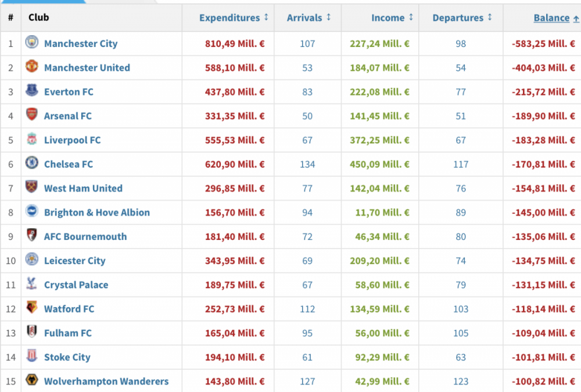Image resolution: width=581 pixels, height=392 pixels.
Task: Click the Manchester United club crest
Action: coord(32,66)
